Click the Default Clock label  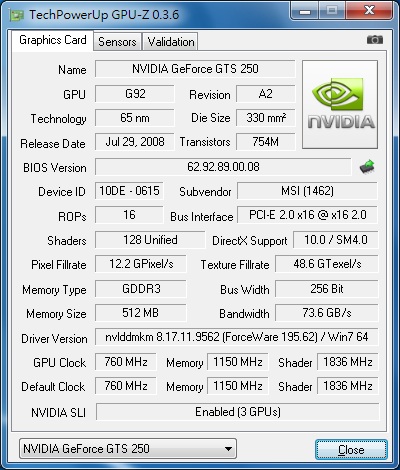point(53,387)
